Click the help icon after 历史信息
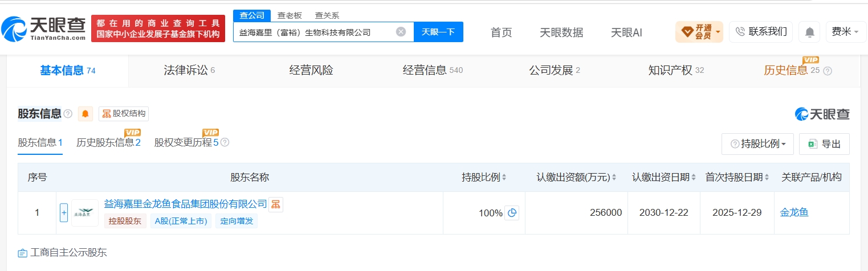The height and width of the screenshot is (271, 868). point(828,71)
